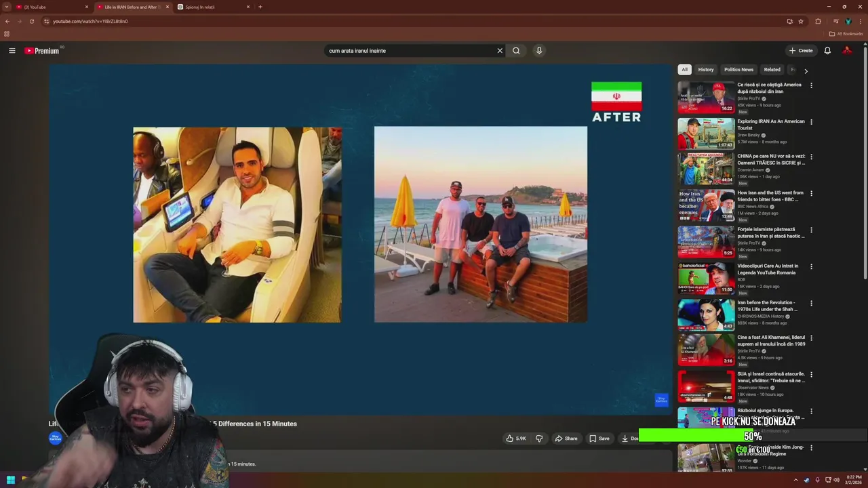Open the YouTube guide hamburger menu
Viewport: 868px width, 488px height.
click(x=12, y=51)
